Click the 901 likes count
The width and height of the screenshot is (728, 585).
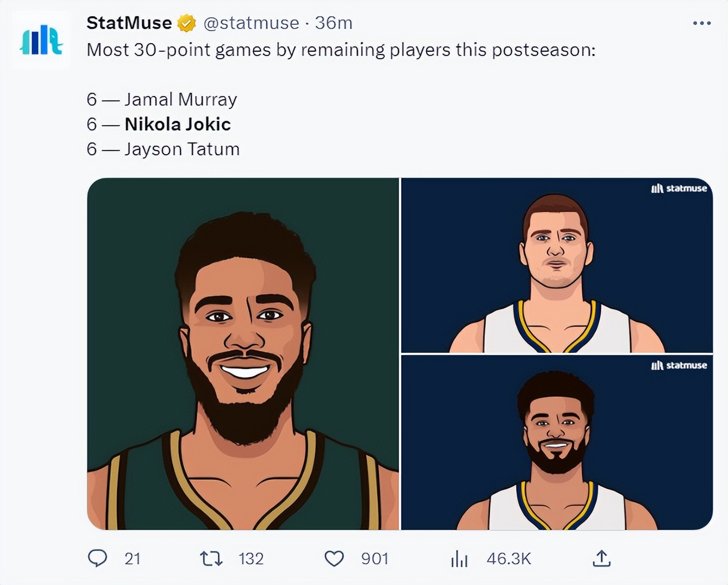click(x=375, y=559)
